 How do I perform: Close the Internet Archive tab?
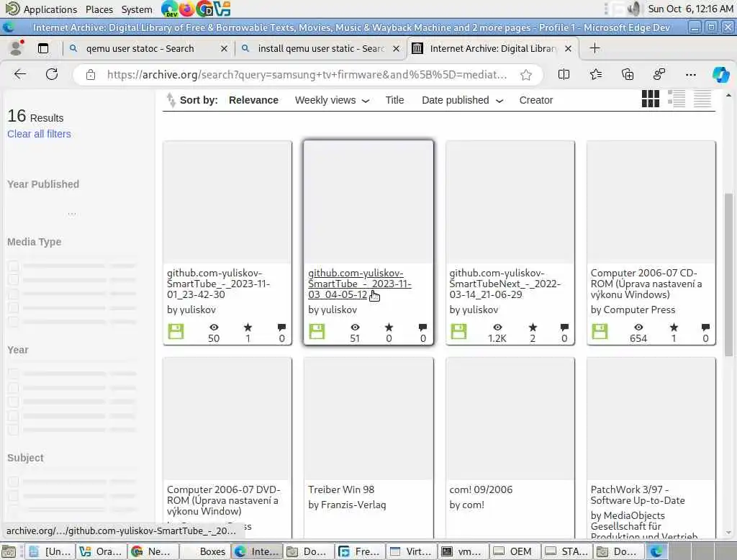tap(568, 48)
